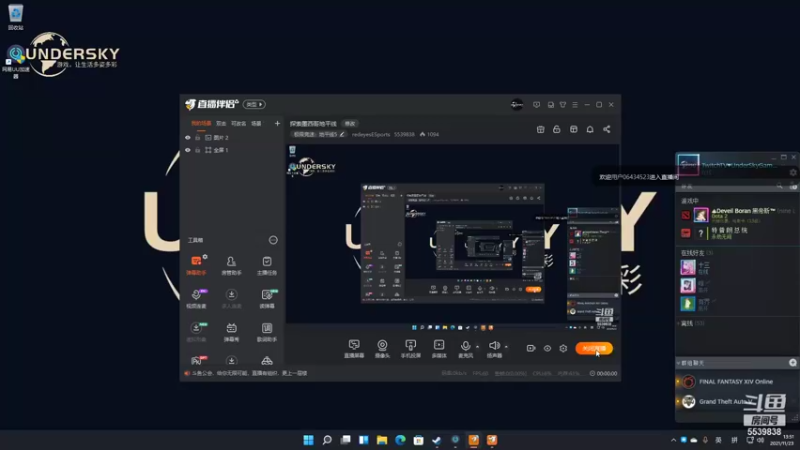Open the mode selector pill beside logo
The image size is (800, 450).
pos(254,105)
